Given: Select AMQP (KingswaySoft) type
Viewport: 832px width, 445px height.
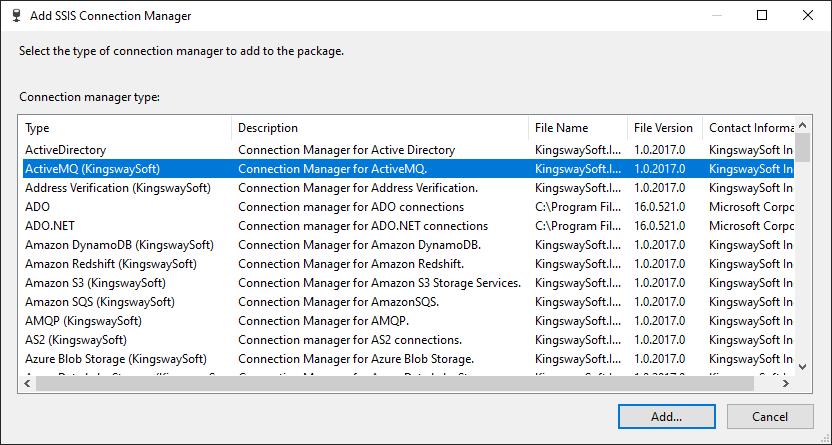Looking at the screenshot, I should pyautogui.click(x=83, y=321).
